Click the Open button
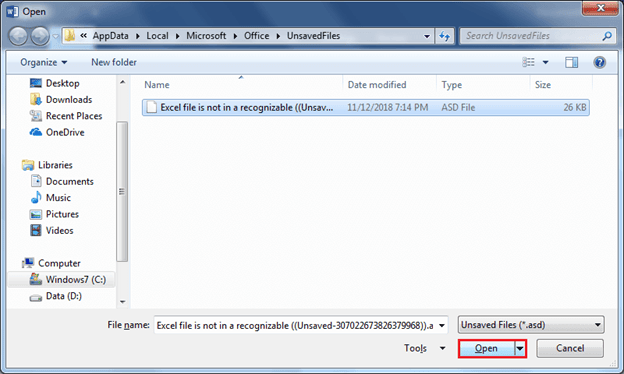This screenshot has height=374, width=624. pyautogui.click(x=486, y=349)
